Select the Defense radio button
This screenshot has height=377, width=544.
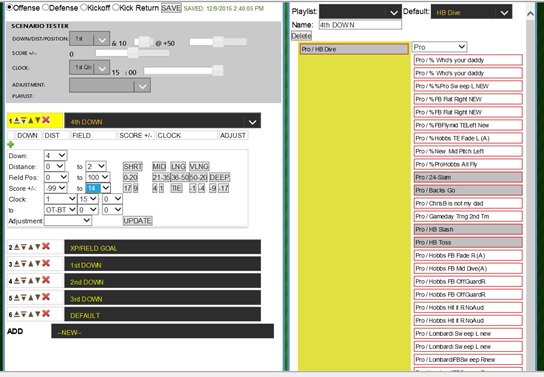coord(45,7)
